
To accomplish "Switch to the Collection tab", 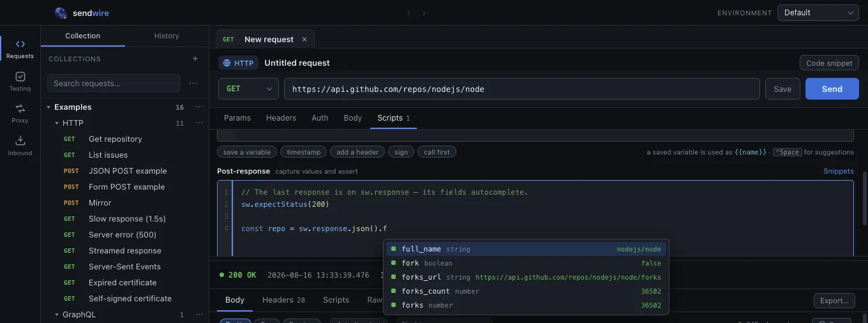I will coord(83,36).
